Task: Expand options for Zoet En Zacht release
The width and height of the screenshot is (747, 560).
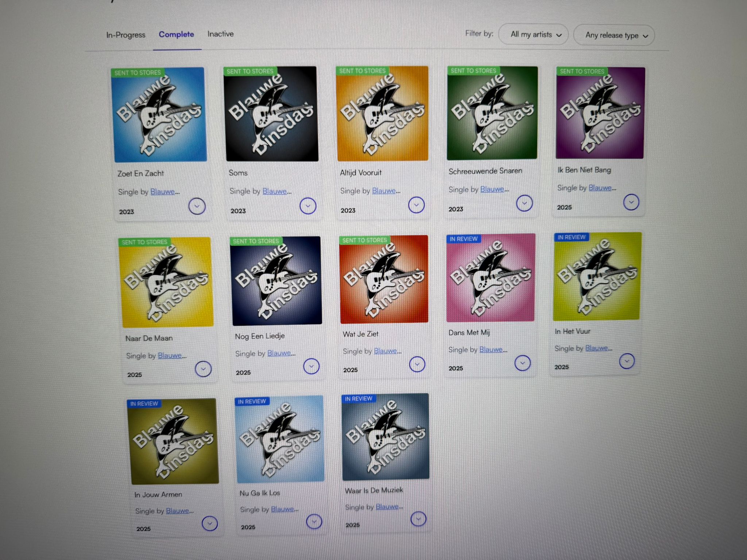Action: tap(197, 206)
